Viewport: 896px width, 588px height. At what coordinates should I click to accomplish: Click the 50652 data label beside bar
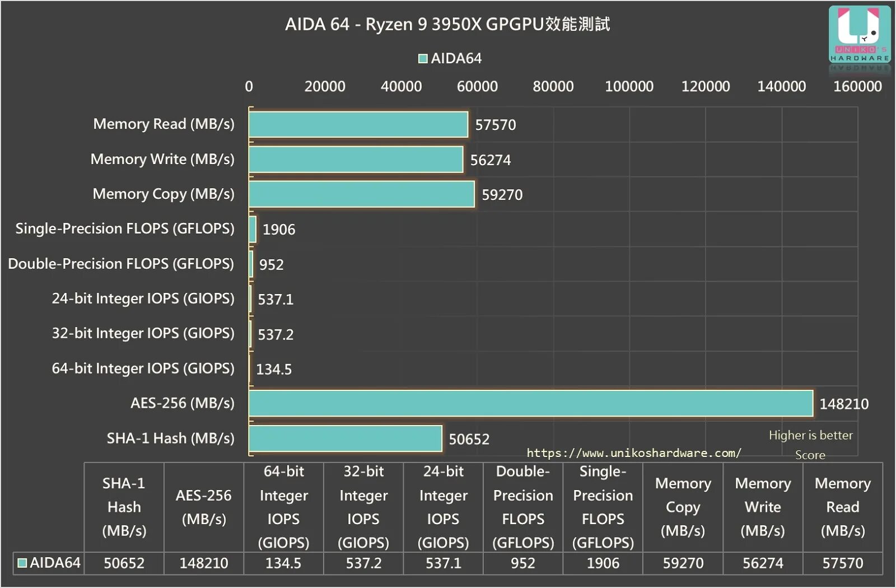(469, 439)
